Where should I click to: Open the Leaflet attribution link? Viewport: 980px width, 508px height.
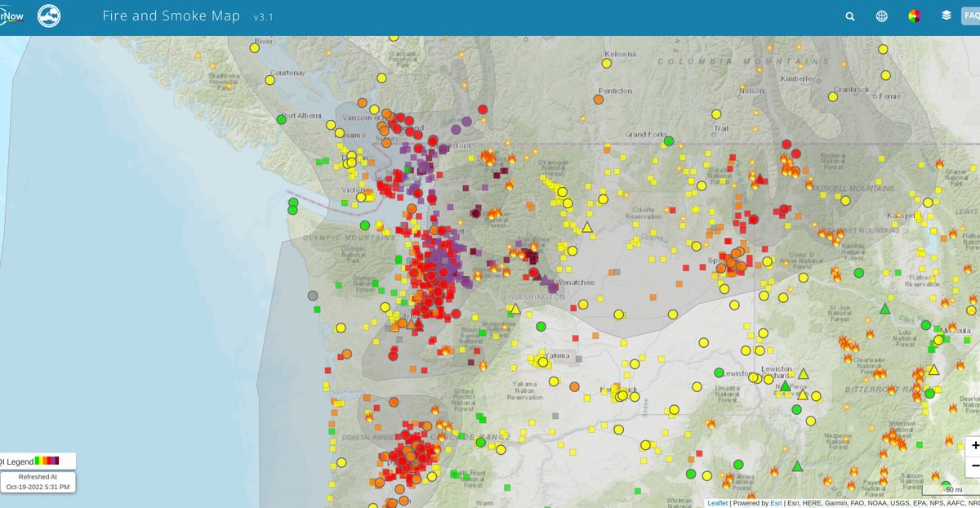tap(717, 503)
